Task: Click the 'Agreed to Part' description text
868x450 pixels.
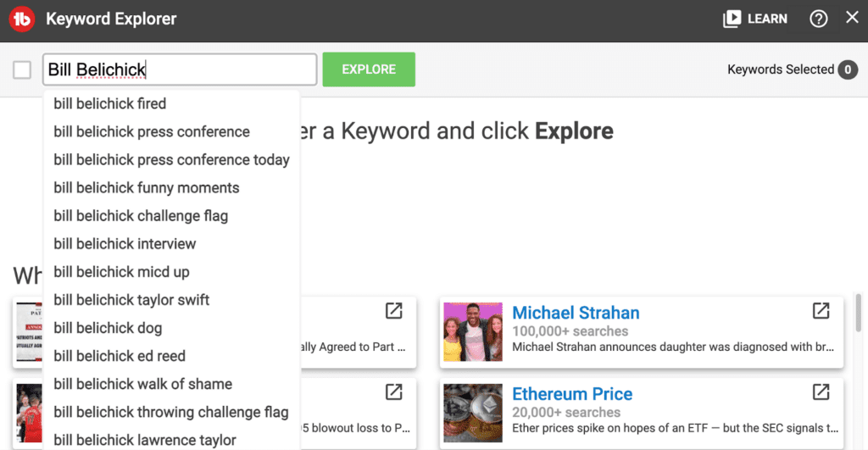Action: (353, 347)
